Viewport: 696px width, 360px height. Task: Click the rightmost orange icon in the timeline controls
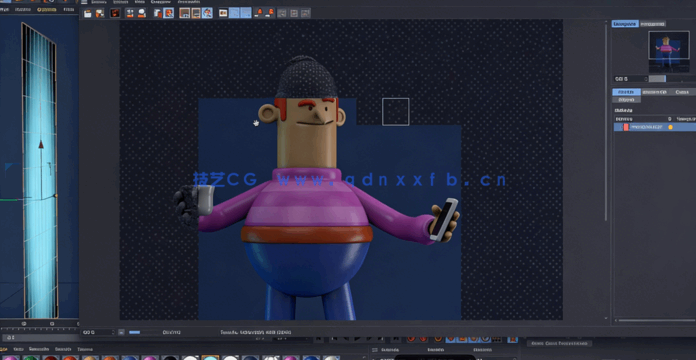click(x=513, y=339)
